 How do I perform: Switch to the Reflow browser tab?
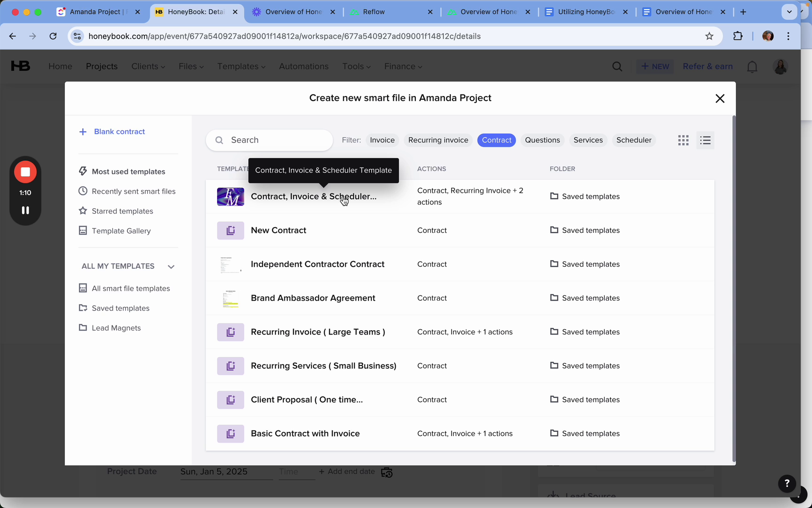[391, 12]
